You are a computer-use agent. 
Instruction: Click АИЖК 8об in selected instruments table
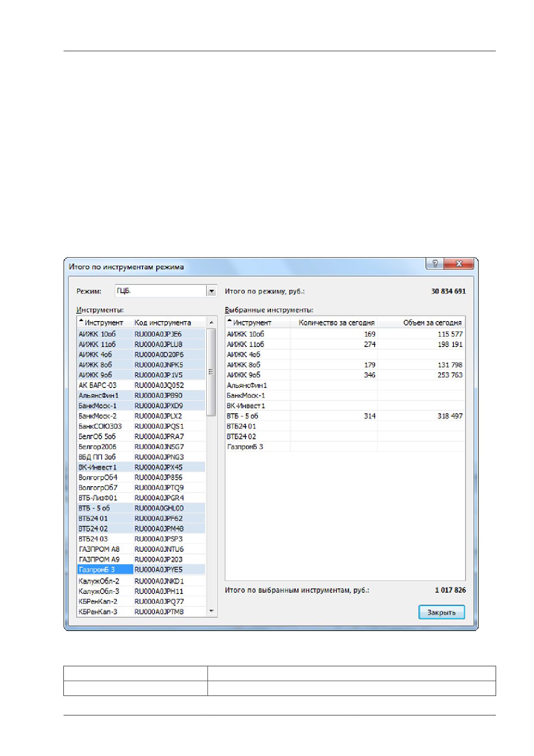tap(345, 365)
